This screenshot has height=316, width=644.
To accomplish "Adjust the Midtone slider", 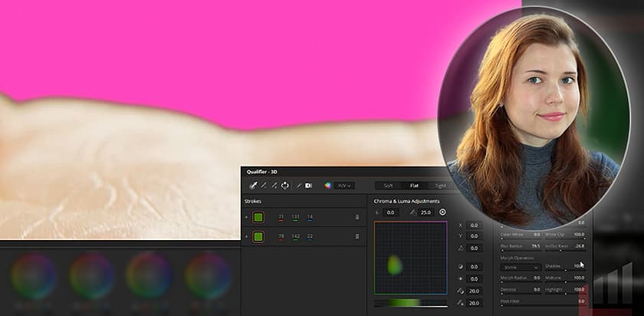I will [565, 282].
